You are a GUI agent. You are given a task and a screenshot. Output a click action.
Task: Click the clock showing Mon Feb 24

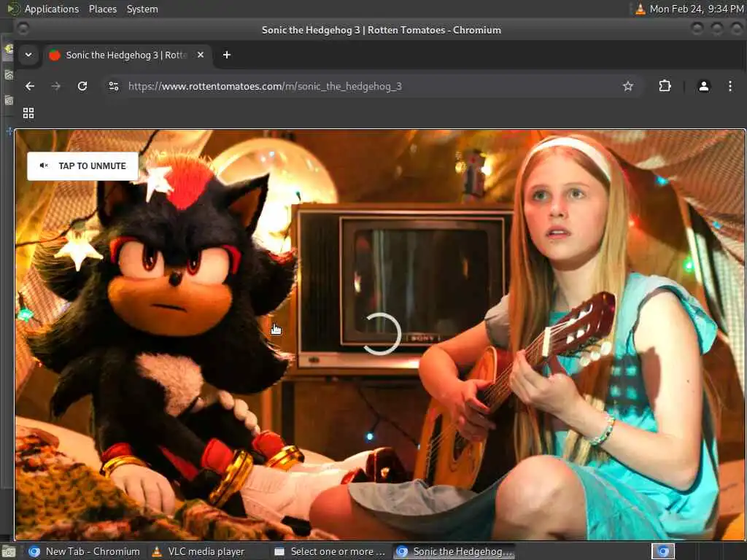point(697,9)
